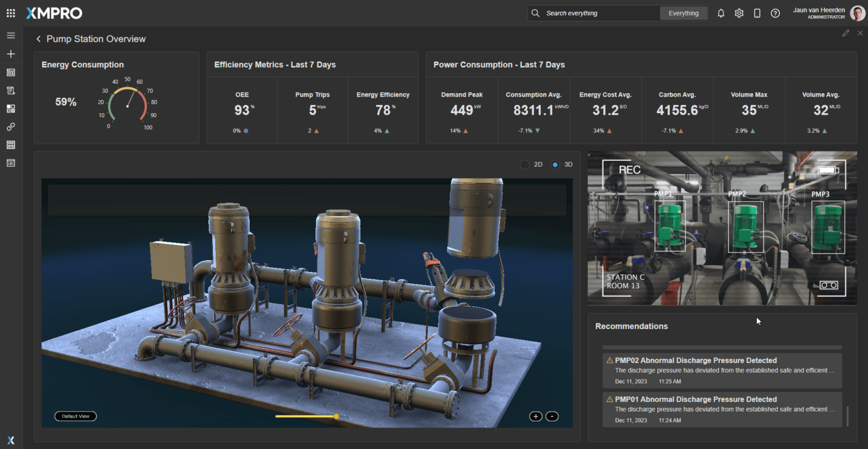Zoom out the 3D model with minus

coord(552,416)
